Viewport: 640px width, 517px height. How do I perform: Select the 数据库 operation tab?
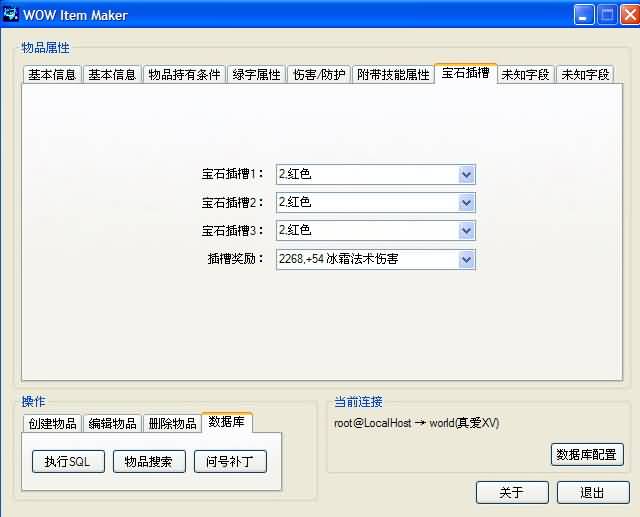[227, 422]
